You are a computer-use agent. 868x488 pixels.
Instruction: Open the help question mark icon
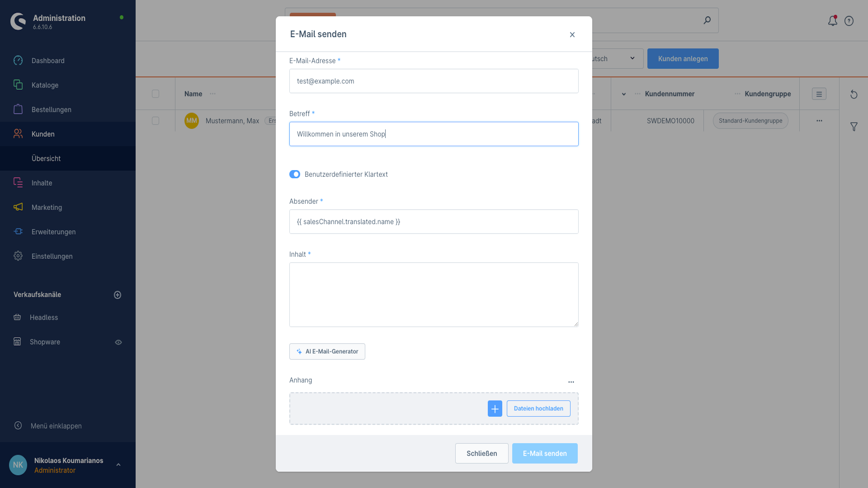coord(849,21)
